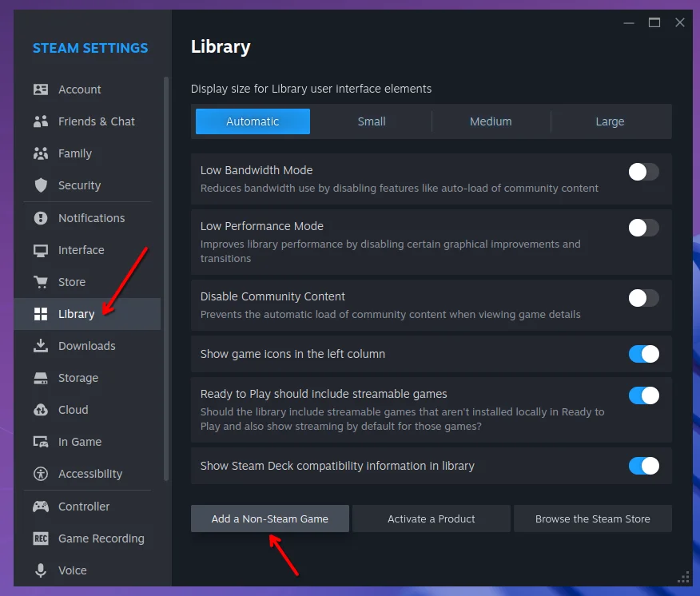
Task: Click the Accessibility person icon
Action: pos(41,474)
